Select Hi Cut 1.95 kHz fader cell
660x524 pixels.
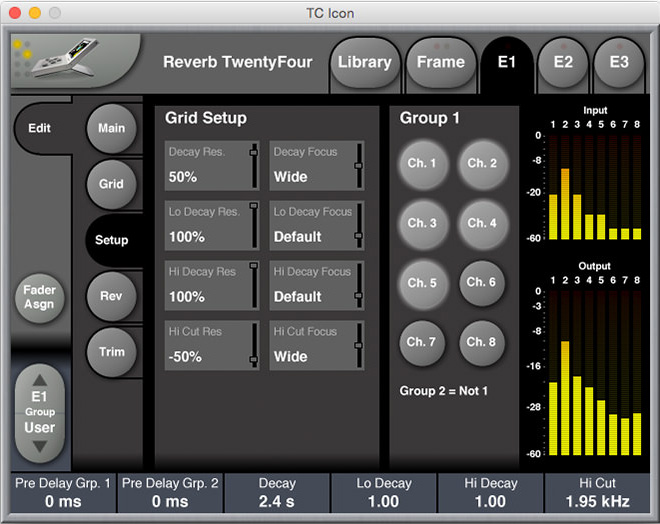(598, 493)
